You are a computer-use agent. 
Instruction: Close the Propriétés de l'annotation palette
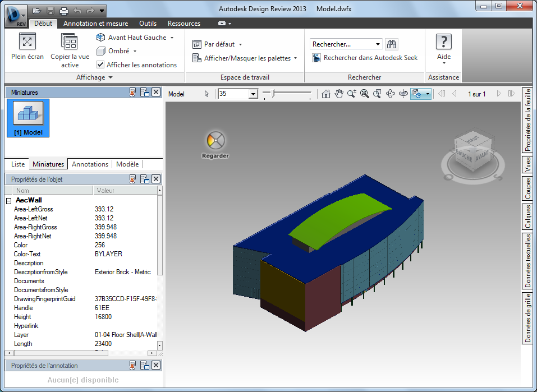click(x=156, y=365)
